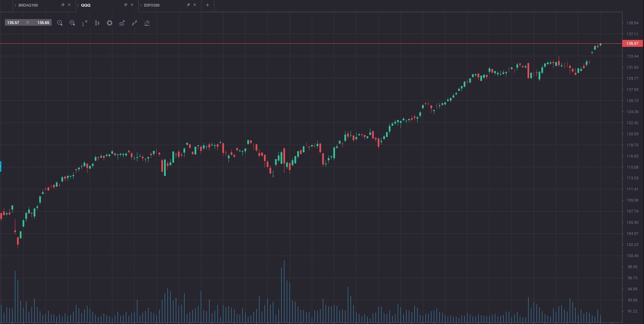This screenshot has height=324, width=644.
Task: Close the QQQ tab
Action: [x=132, y=5]
